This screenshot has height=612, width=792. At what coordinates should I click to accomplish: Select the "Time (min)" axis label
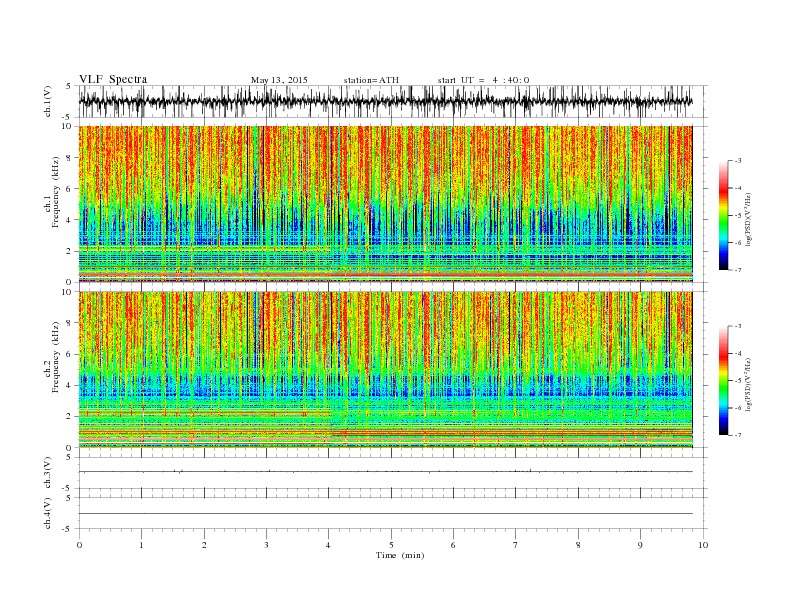coord(400,555)
